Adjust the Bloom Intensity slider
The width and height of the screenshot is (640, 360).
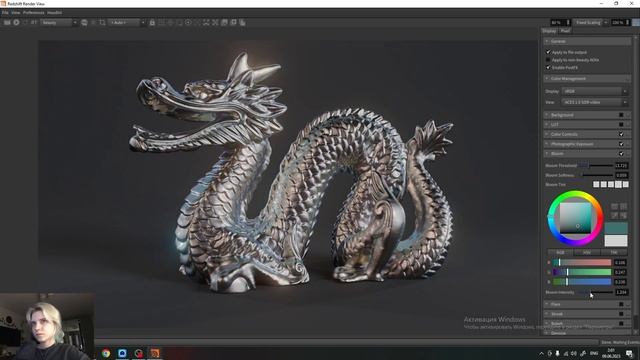point(596,292)
